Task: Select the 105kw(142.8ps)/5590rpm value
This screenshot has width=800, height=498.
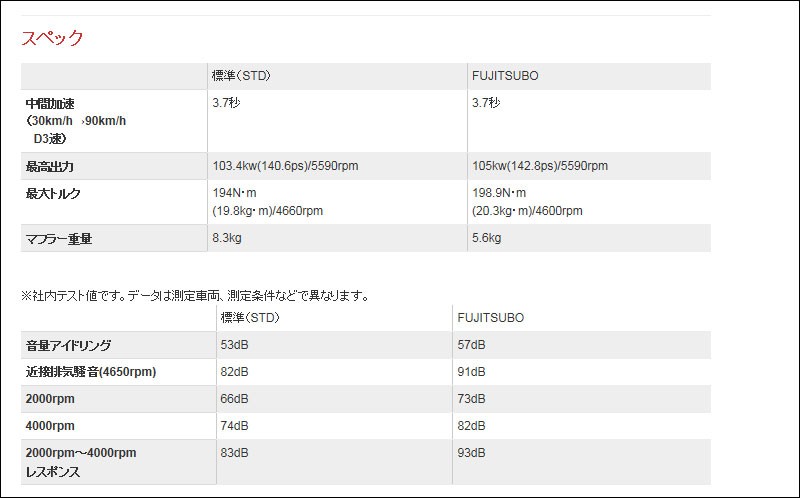Action: click(x=540, y=166)
